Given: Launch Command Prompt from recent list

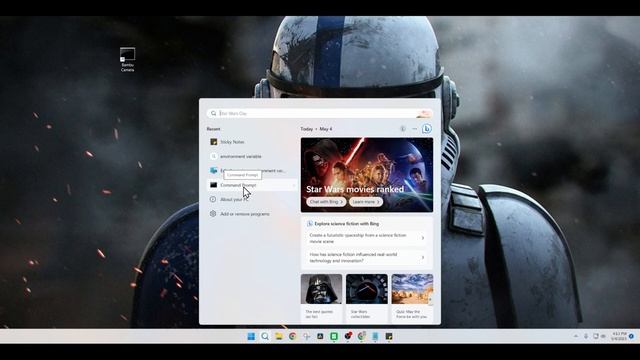Looking at the screenshot, I should (252, 185).
